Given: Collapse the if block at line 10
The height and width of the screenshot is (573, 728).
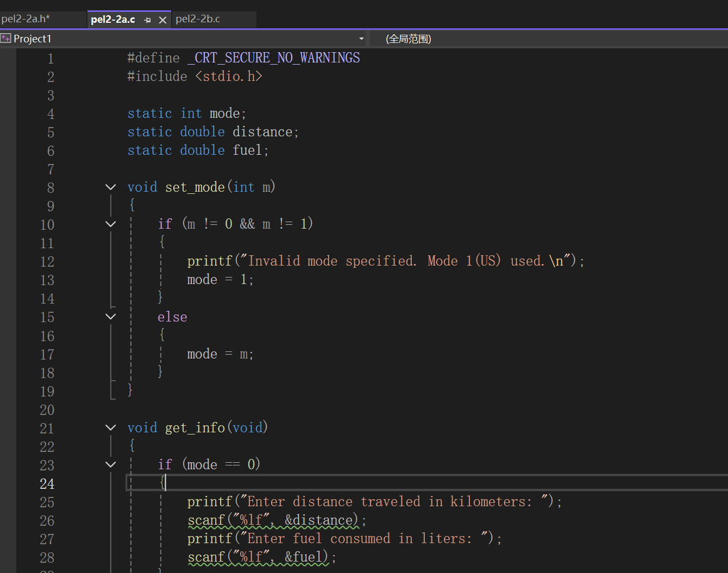Looking at the screenshot, I should tap(111, 224).
